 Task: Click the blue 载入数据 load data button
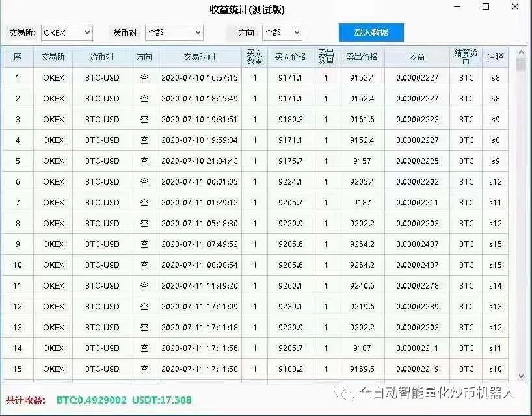click(x=371, y=32)
